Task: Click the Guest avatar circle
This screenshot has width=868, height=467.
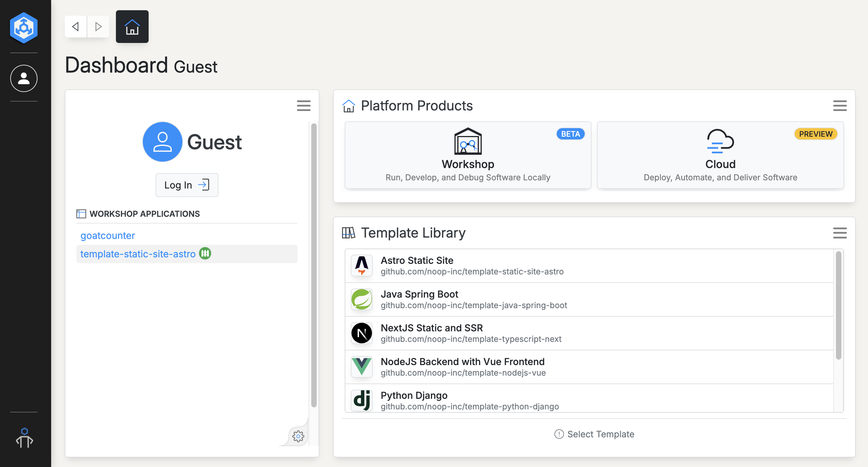Action: [162, 142]
